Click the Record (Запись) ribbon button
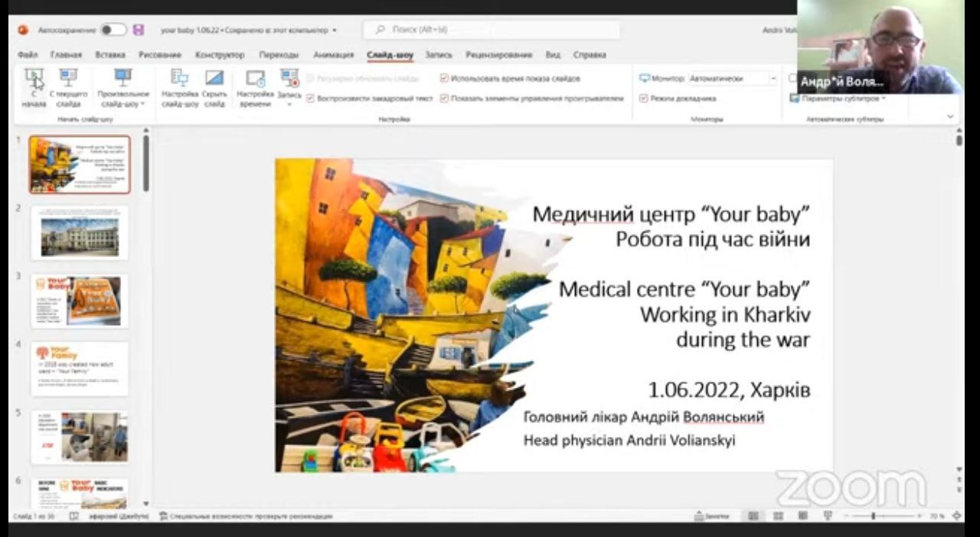 [289, 87]
